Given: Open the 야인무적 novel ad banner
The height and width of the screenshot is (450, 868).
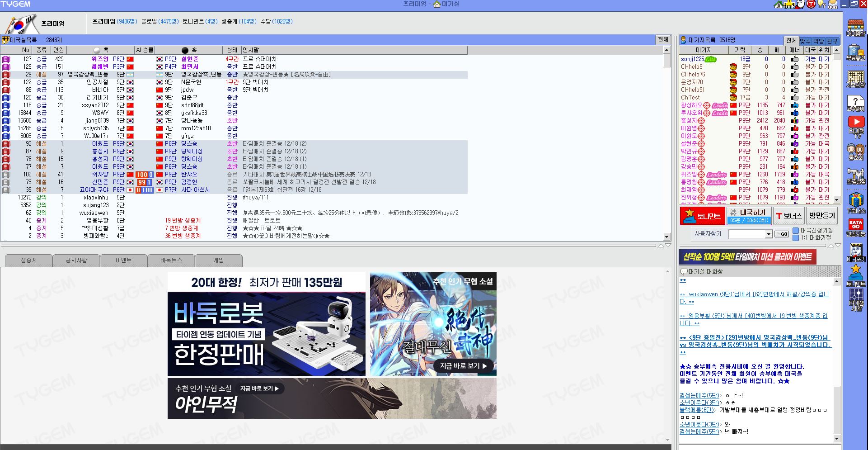Looking at the screenshot, I should (x=332, y=398).
